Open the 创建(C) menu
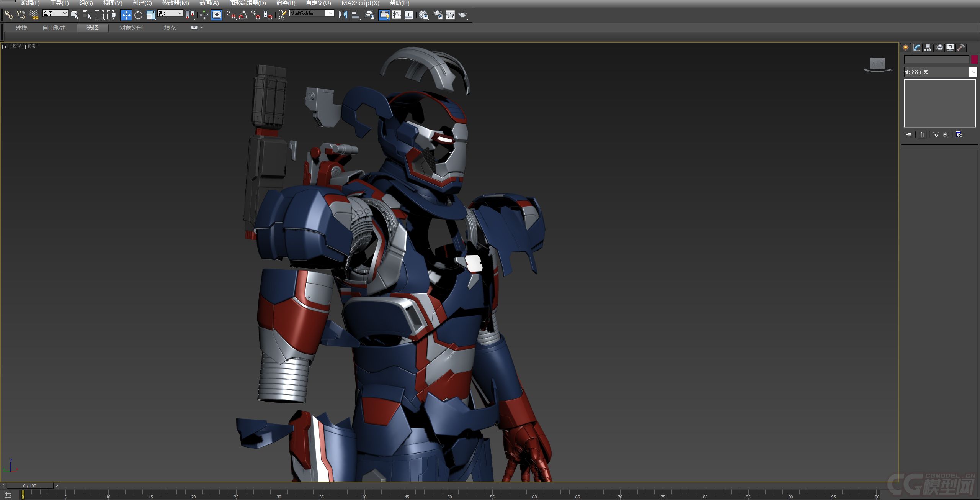This screenshot has width=980, height=500. (x=142, y=3)
